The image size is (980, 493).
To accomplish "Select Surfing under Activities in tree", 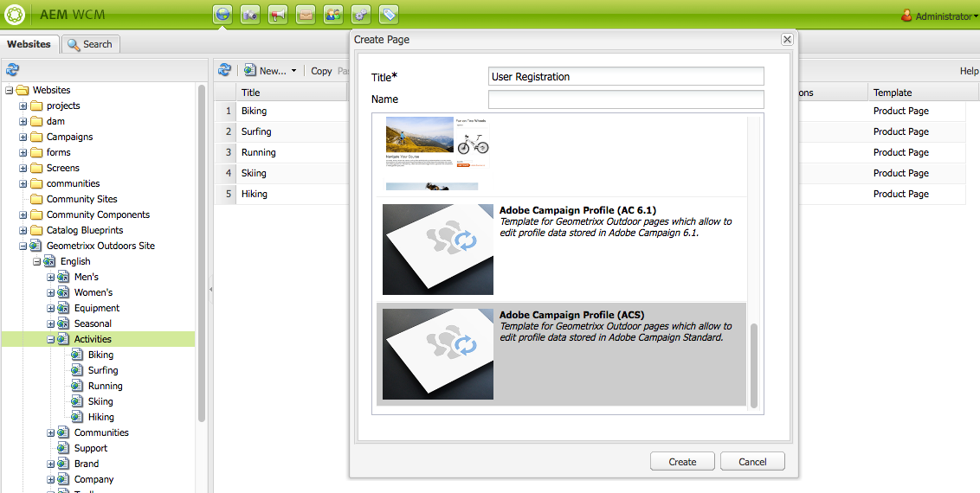I will point(103,371).
